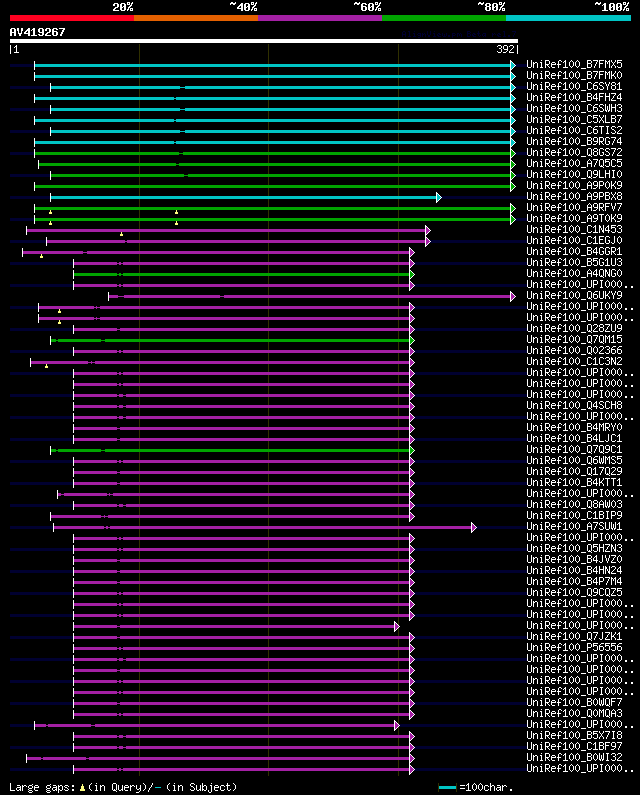The width and height of the screenshot is (640, 795).
Task: Click the UniRef100_Q9CQZ5 hit name
Action: (574, 593)
